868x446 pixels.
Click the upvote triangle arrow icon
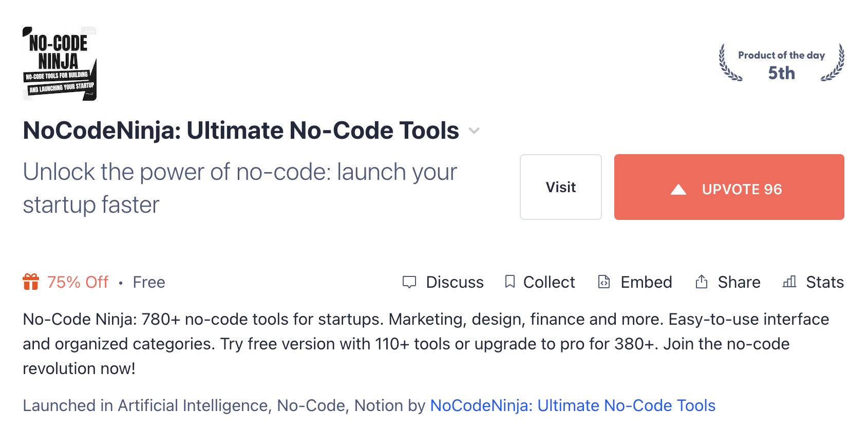pyautogui.click(x=678, y=190)
